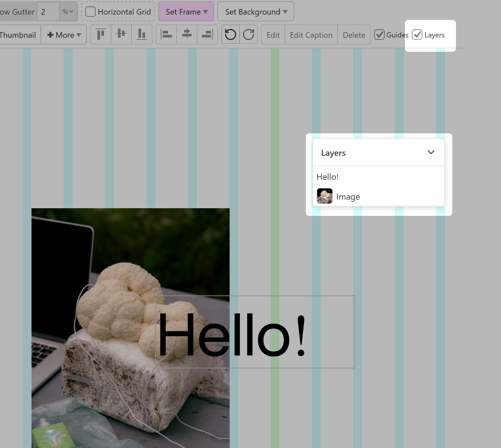Viewport: 501px width, 448px height.
Task: Open the Set Frame dropdown
Action: tap(186, 12)
